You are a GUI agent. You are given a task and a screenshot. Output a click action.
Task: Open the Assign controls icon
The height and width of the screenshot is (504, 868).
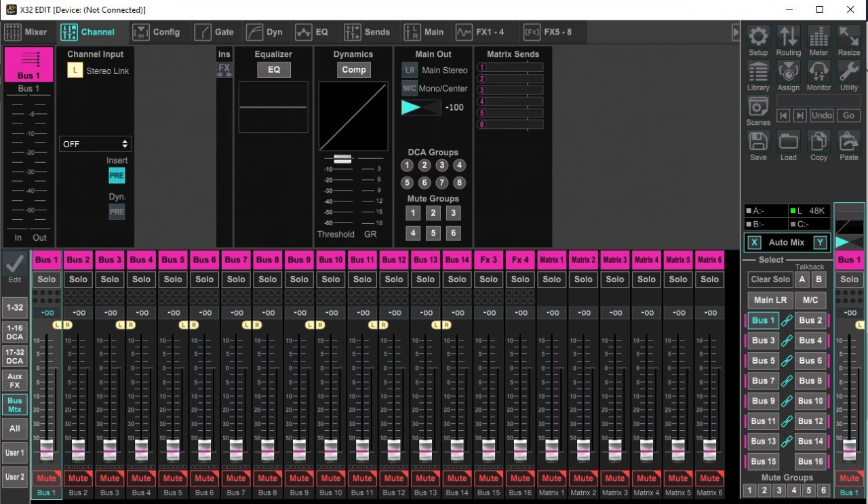click(x=788, y=71)
